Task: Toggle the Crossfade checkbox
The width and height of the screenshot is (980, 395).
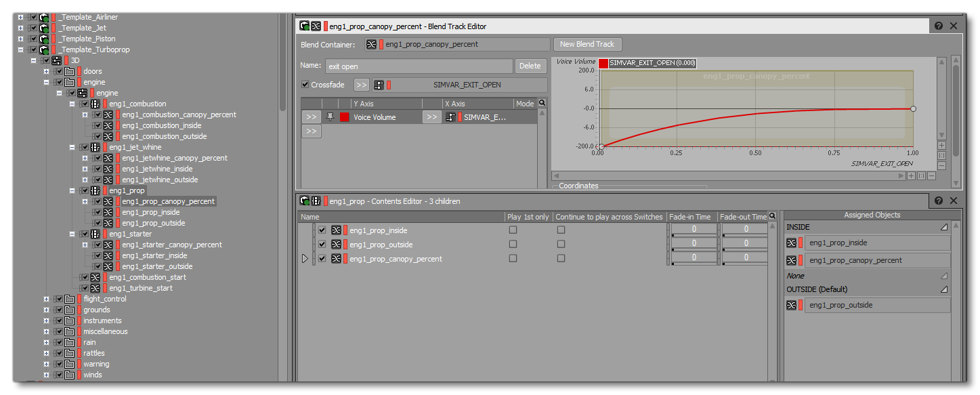Action: pyautogui.click(x=305, y=85)
